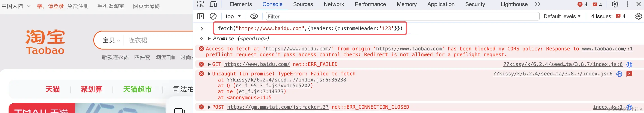Expand the Uncaught TypeError stack trace

(x=209, y=74)
